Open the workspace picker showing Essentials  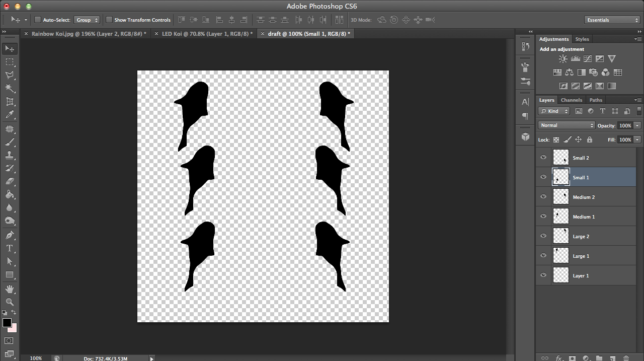click(x=612, y=20)
